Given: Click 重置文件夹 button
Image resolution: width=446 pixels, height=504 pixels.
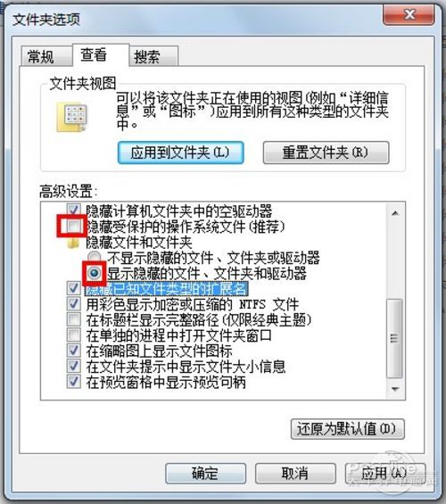Looking at the screenshot, I should click(326, 153).
